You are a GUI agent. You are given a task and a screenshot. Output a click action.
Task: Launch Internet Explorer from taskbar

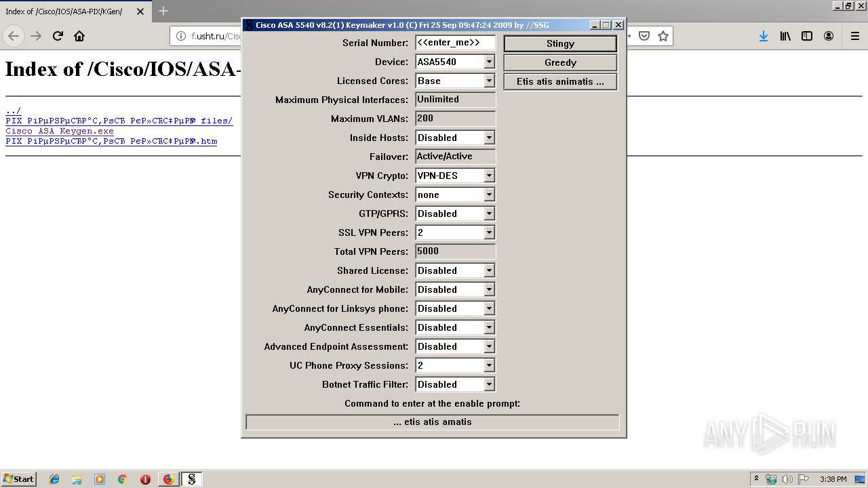54,479
